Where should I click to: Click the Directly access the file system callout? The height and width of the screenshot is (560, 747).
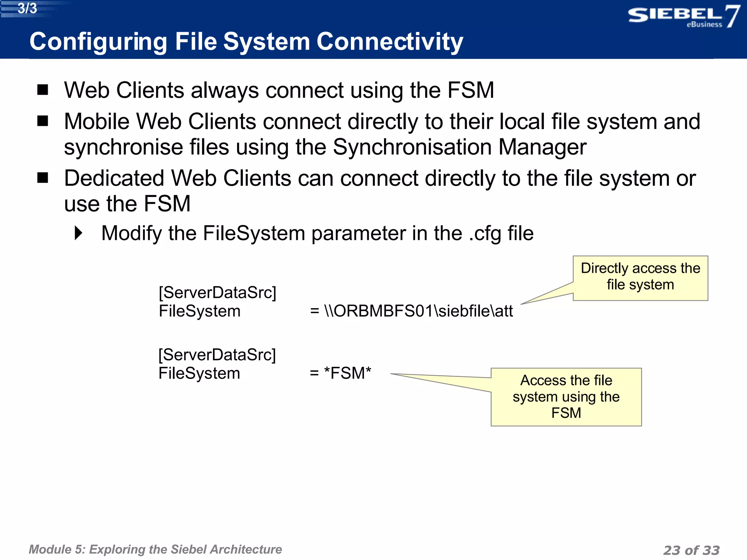[640, 278]
